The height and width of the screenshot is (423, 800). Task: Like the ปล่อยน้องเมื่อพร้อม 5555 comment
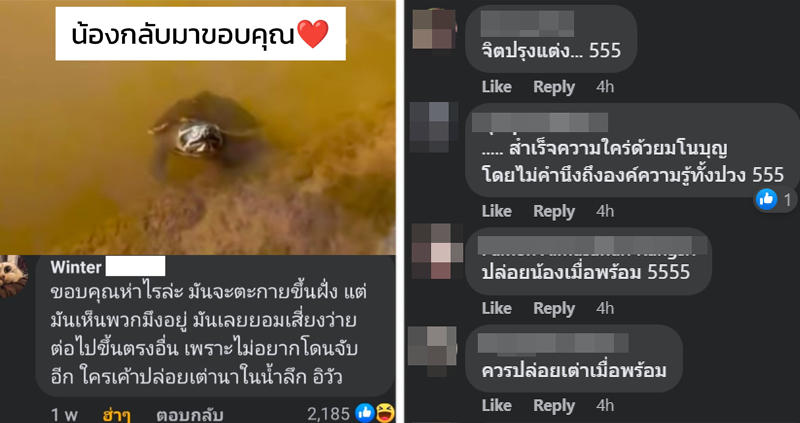pyautogui.click(x=496, y=308)
